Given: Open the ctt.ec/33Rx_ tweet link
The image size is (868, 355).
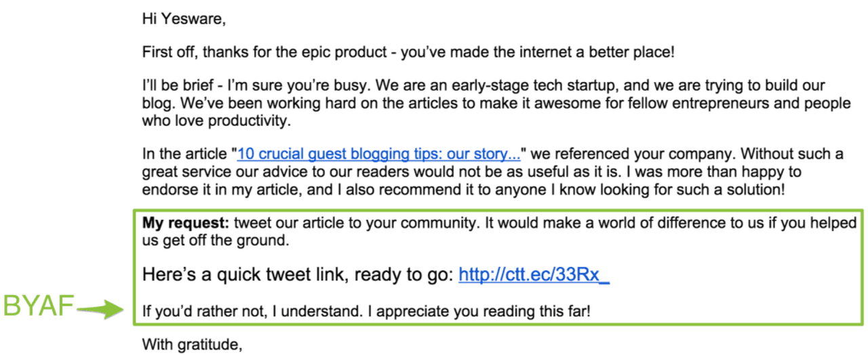Looking at the screenshot, I should point(534,275).
